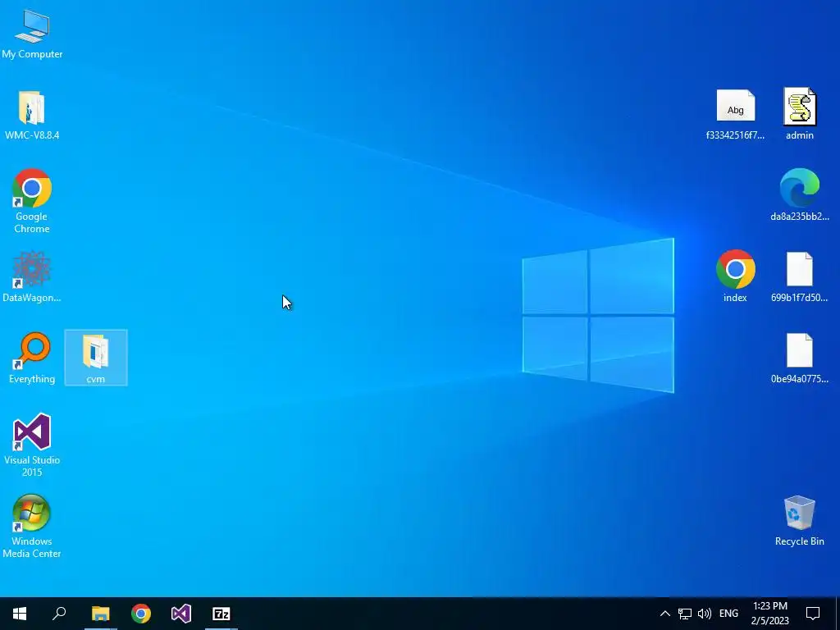Select the Windows Media Center shortcut
840x630 pixels.
point(32,526)
